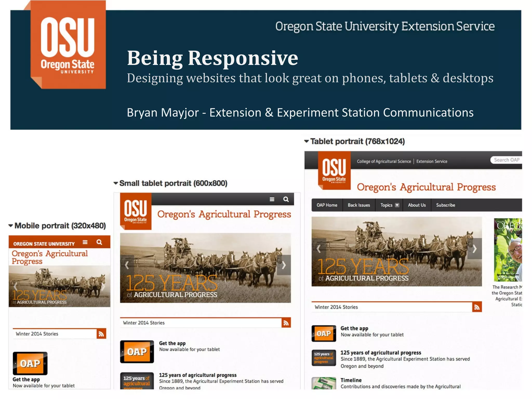Click the Subscribe navigation item
Viewport: 532px width, 399px height.
tap(445, 205)
